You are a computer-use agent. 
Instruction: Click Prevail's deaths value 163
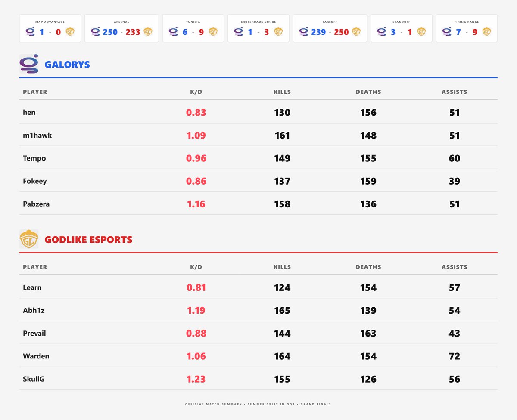pos(368,333)
